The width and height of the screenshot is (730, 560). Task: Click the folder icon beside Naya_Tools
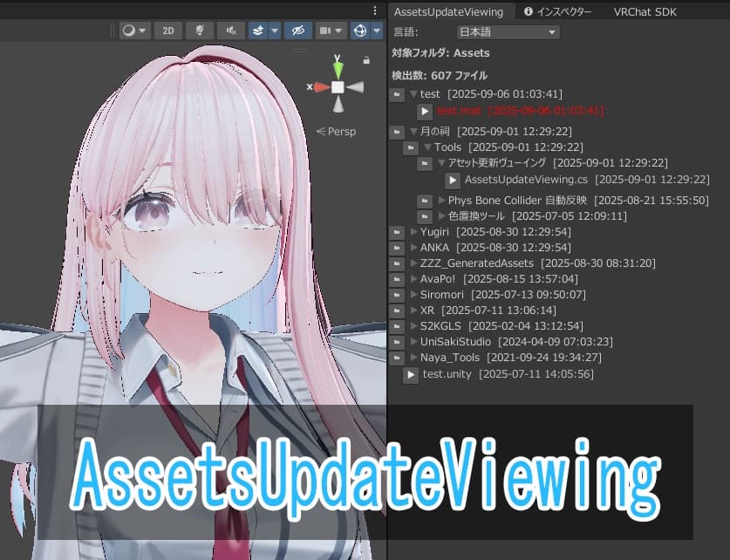(397, 357)
